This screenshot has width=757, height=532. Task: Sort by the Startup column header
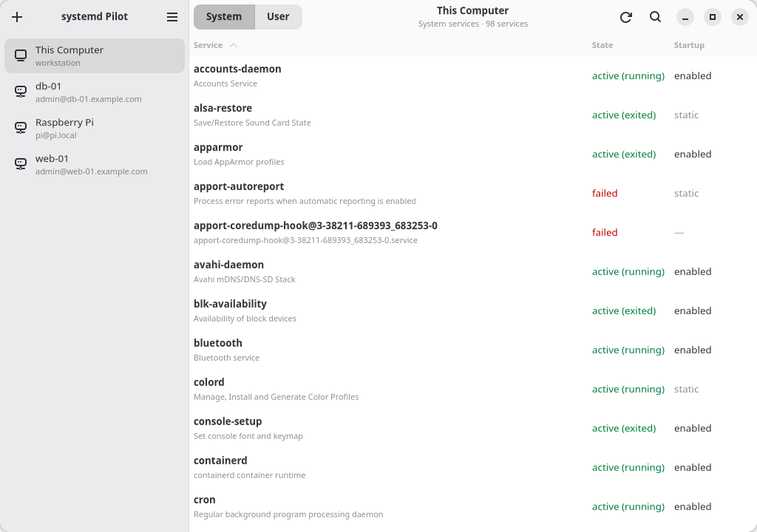(689, 45)
